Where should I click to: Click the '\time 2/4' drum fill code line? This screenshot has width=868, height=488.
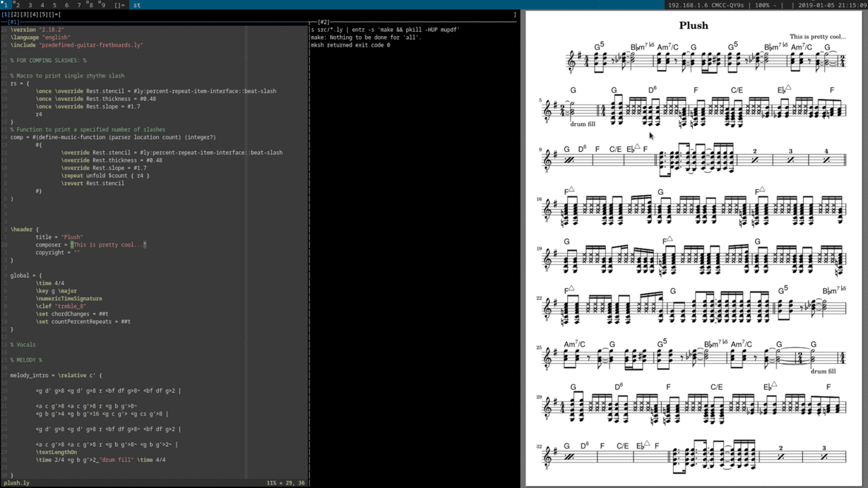point(101,460)
